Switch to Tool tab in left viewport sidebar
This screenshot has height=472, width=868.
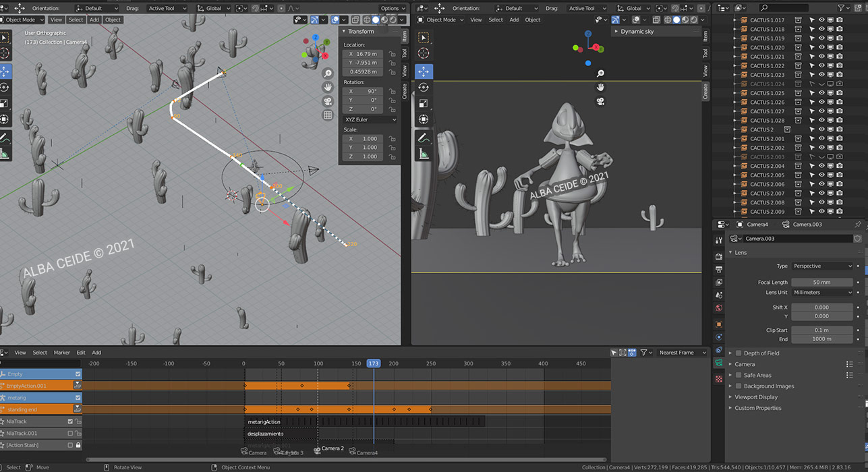(x=405, y=53)
